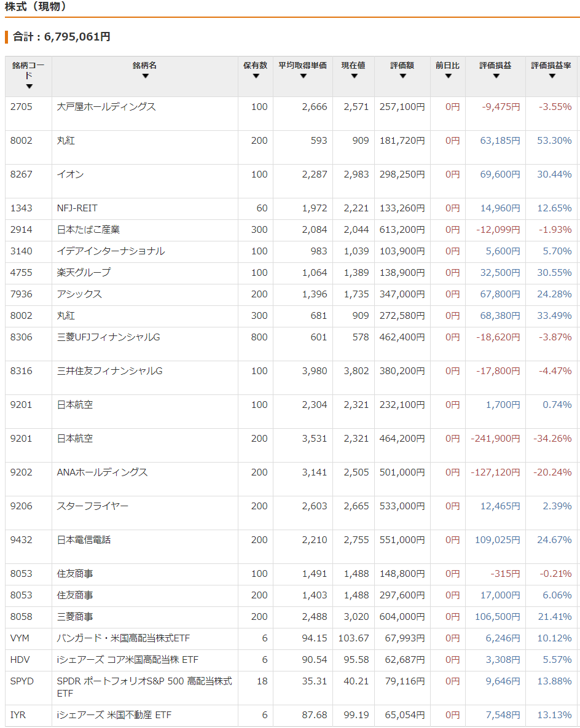Click the -127,120円 loss value

click(495, 472)
